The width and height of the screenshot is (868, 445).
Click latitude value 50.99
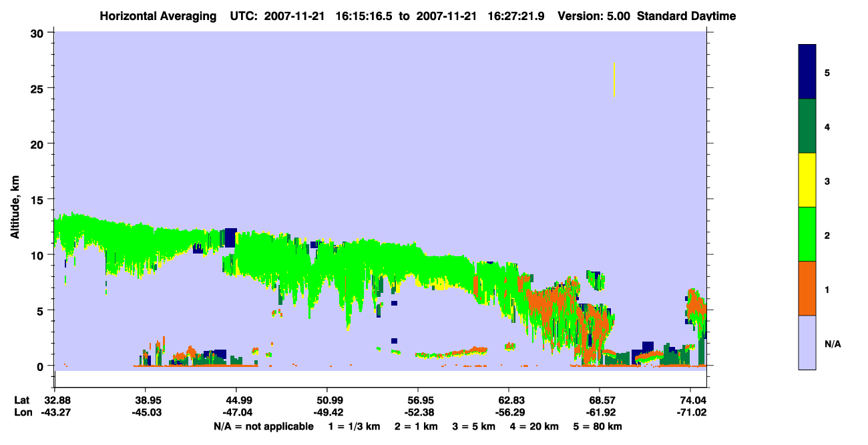tap(327, 400)
